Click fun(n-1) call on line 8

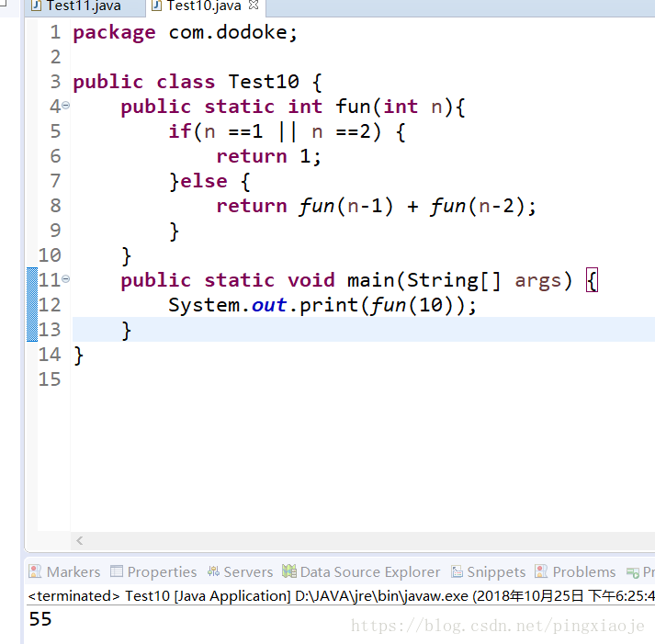coord(346,206)
